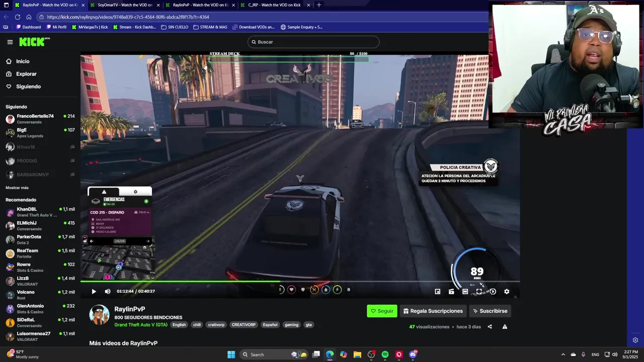The width and height of the screenshot is (644, 362).
Task: Share this video
Action: (490, 327)
